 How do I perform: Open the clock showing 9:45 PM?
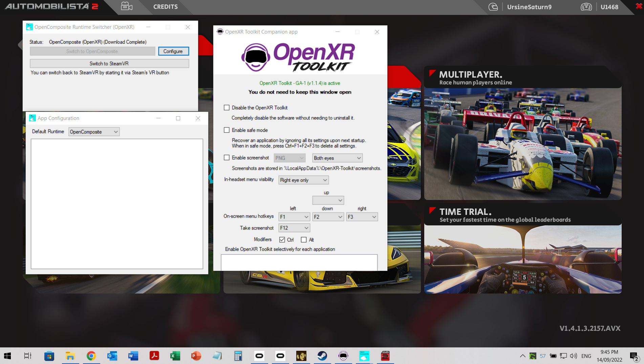click(609, 356)
